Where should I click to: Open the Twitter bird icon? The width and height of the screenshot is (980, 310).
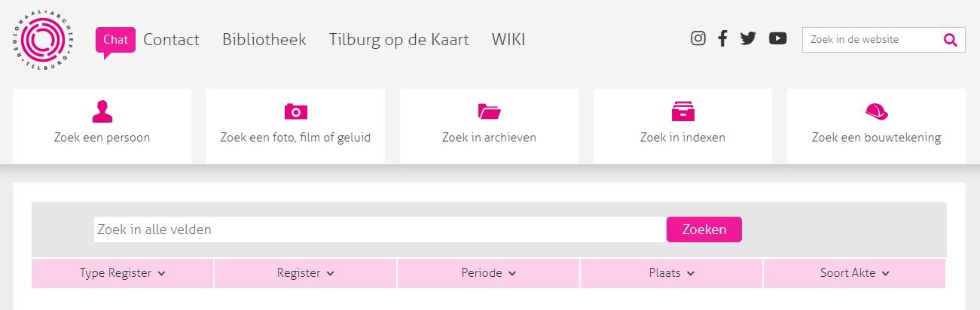tap(748, 38)
